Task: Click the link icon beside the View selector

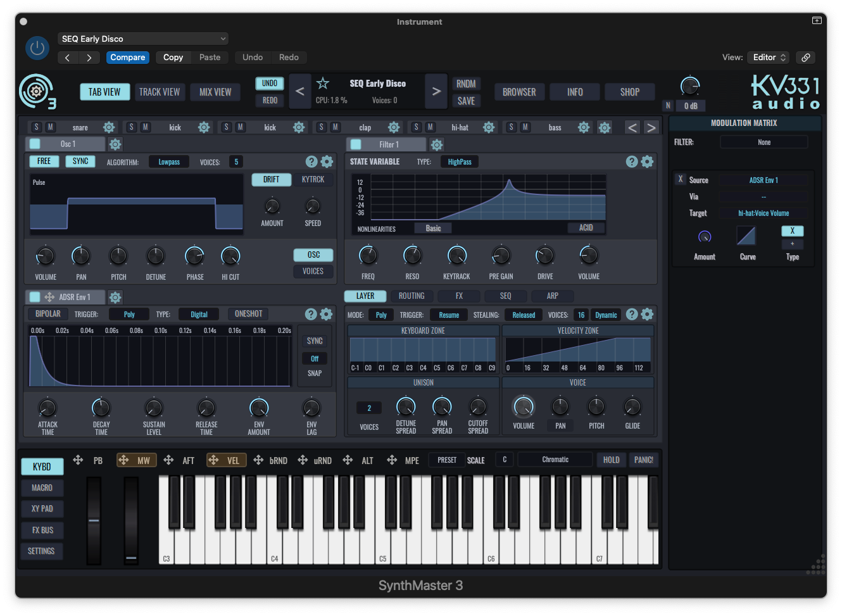Action: 805,58
